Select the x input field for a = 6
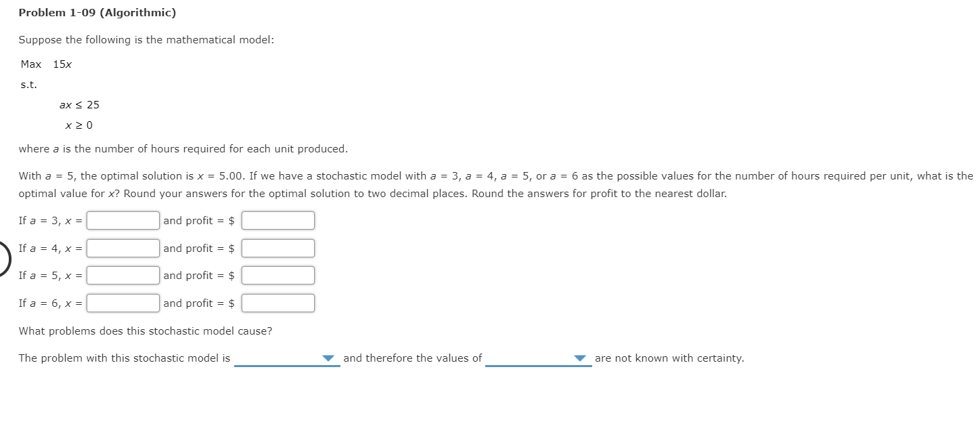This screenshot has width=980, height=424. pos(122,303)
